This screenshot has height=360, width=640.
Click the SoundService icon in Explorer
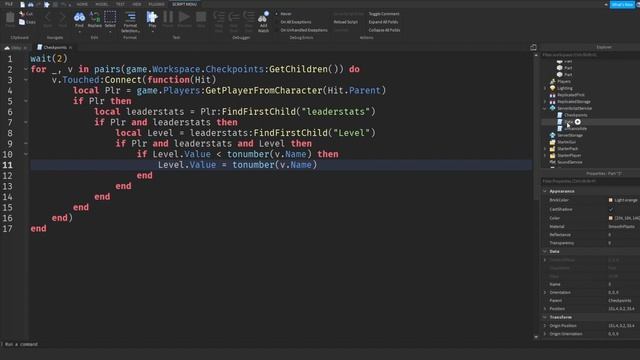tap(552, 162)
